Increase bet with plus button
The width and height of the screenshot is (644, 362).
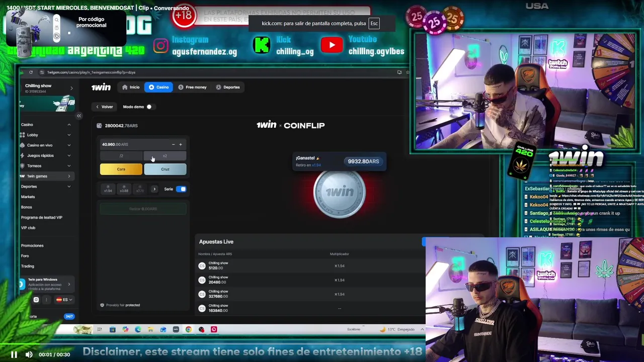pyautogui.click(x=181, y=145)
